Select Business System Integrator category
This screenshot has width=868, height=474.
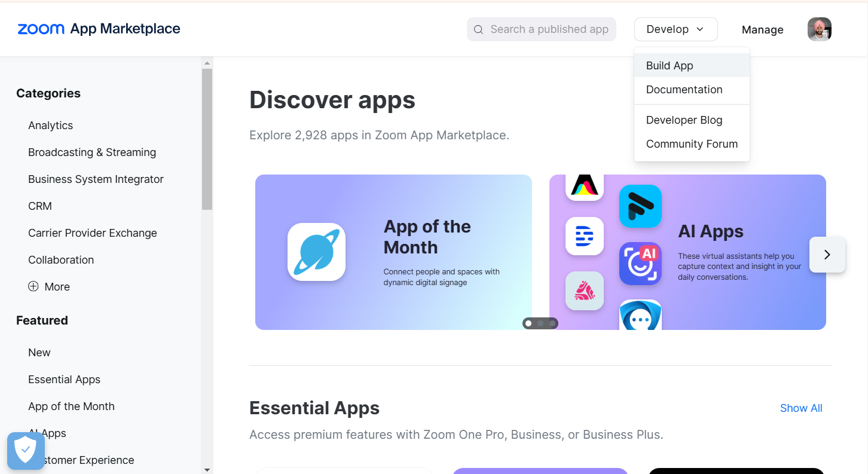(96, 179)
